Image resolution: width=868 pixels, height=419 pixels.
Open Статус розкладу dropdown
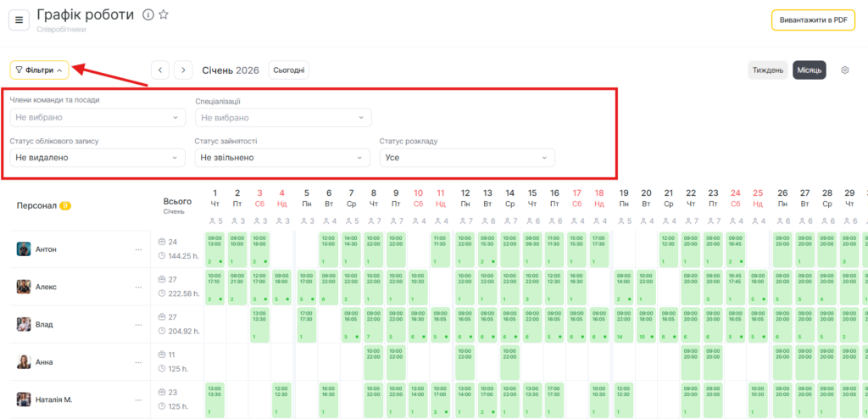468,158
